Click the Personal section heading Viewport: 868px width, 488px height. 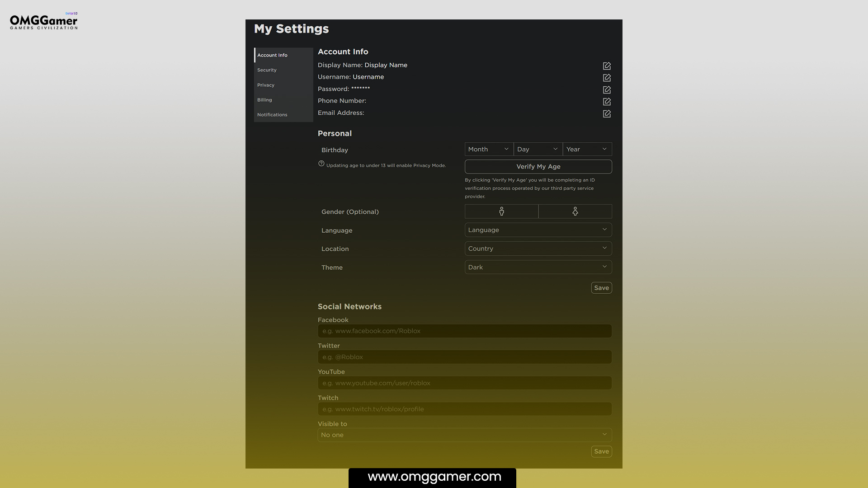point(335,134)
